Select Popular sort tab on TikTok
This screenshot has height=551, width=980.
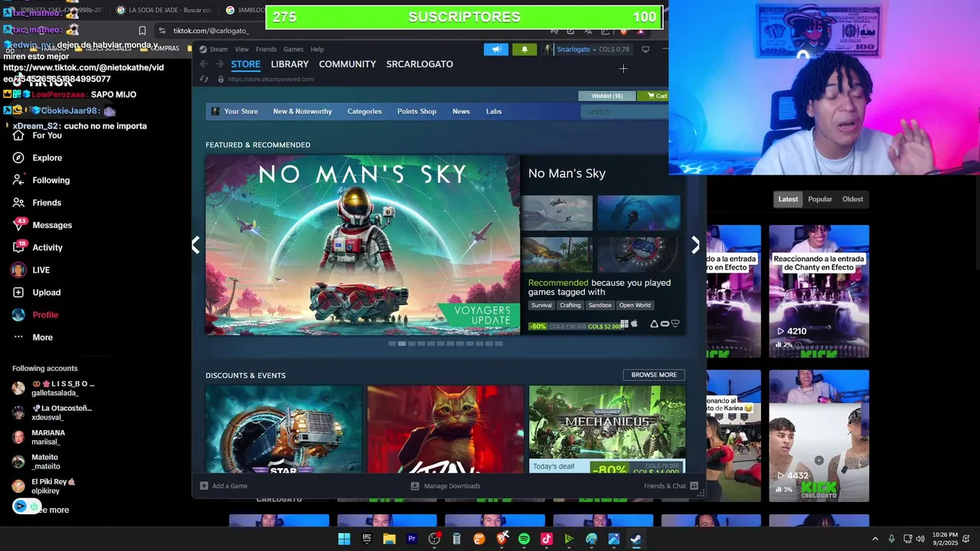coord(820,199)
